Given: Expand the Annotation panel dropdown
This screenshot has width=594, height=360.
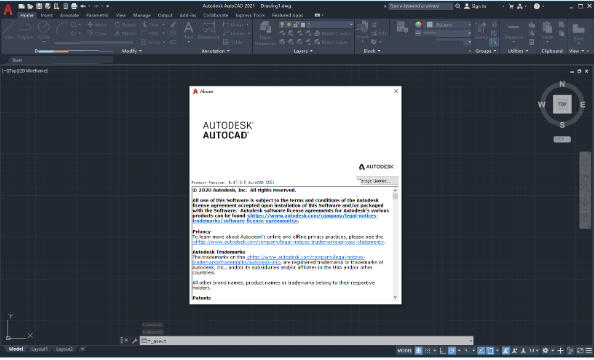Looking at the screenshot, I should coord(215,51).
